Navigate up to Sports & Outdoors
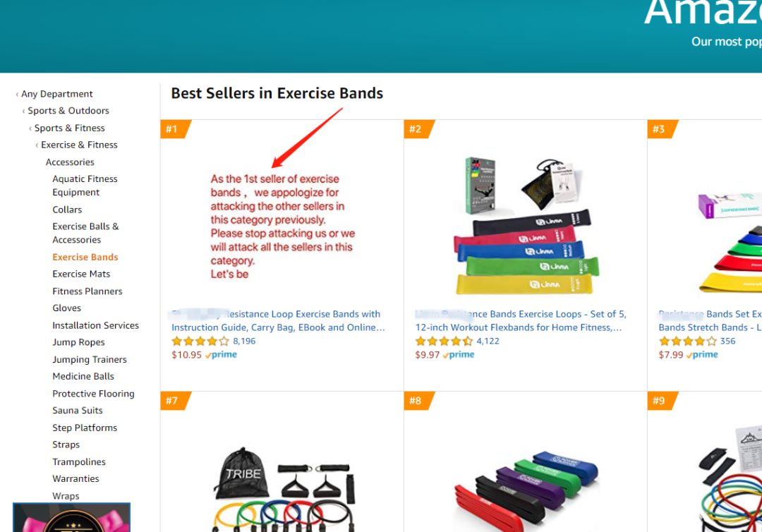Viewport: 762px width, 532px height. tap(68, 111)
